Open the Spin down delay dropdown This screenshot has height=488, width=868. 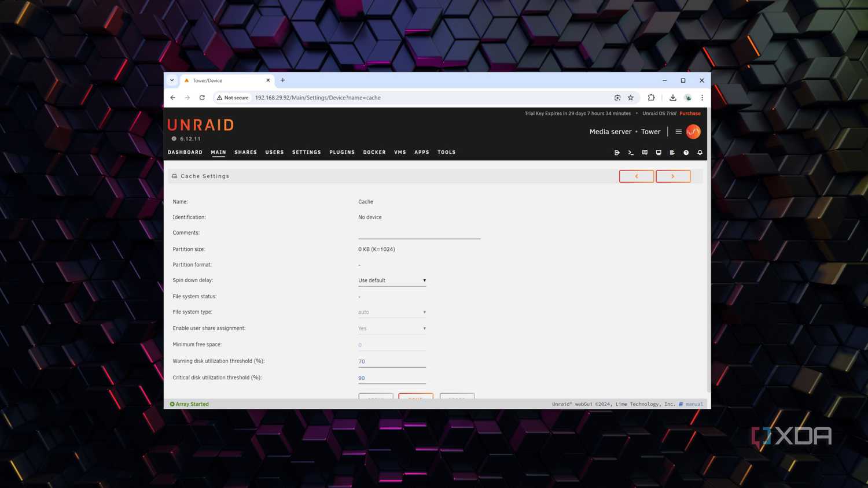392,280
